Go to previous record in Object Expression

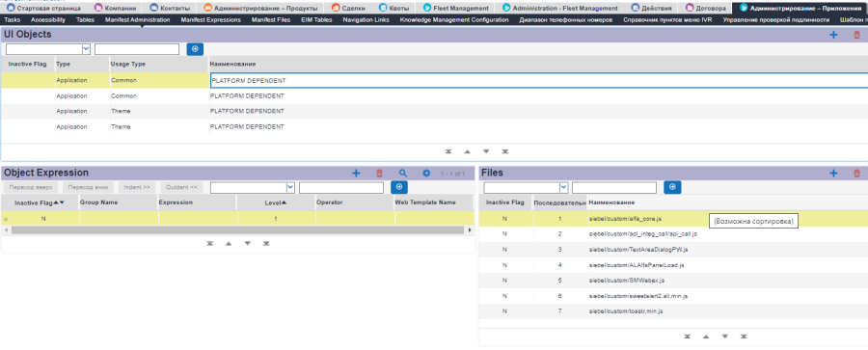(x=229, y=244)
